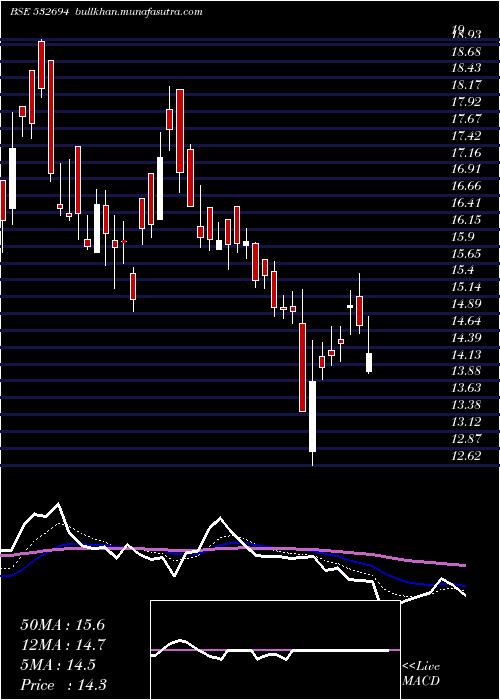This screenshot has height=700, width=500.
Task: Click the 14.64 price axis label
Action: coord(466,322)
